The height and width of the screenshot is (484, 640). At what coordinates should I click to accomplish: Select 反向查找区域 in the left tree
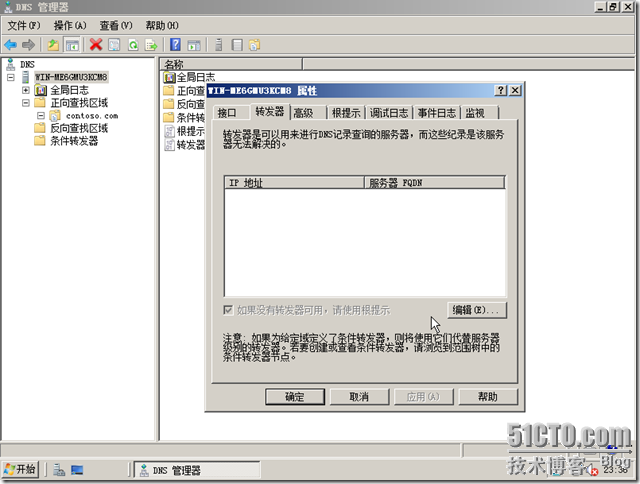pos(79,128)
